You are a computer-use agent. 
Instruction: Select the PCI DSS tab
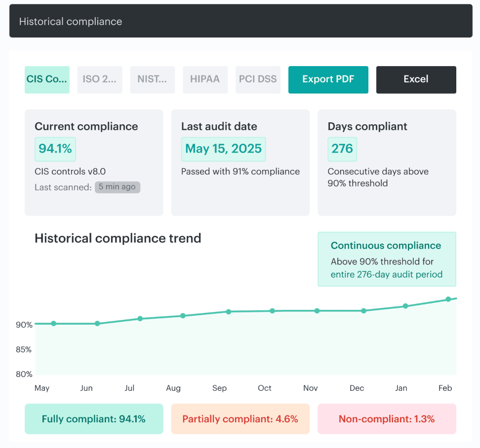tap(258, 79)
